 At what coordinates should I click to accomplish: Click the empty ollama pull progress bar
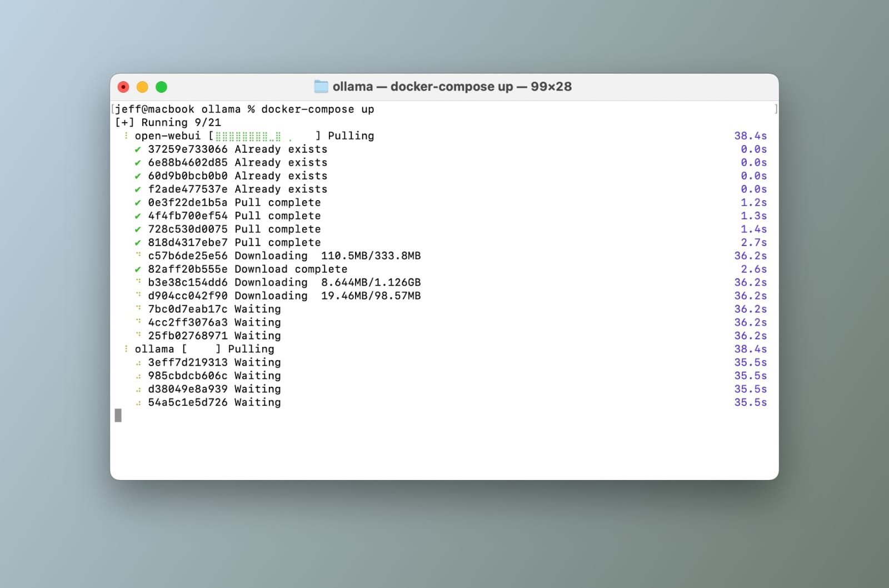pos(201,349)
